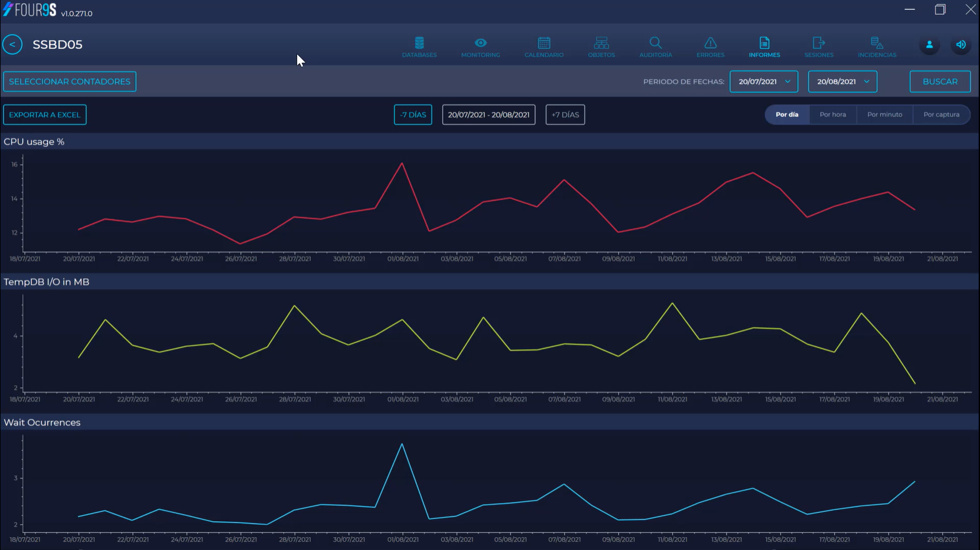
Task: Switch aggregation to Por minuto
Action: point(885,114)
